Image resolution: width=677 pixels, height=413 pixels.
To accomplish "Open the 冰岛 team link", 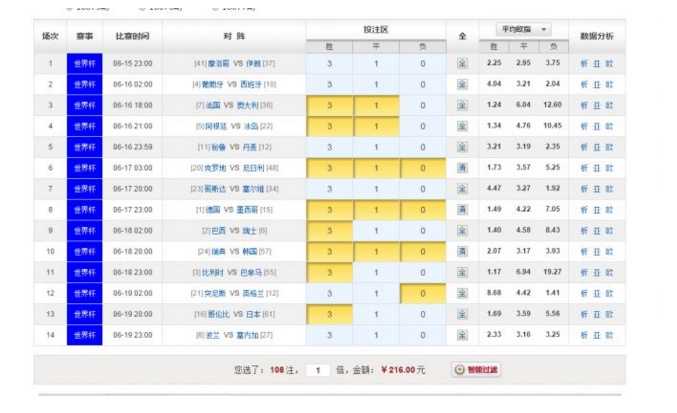I will coord(251,126).
